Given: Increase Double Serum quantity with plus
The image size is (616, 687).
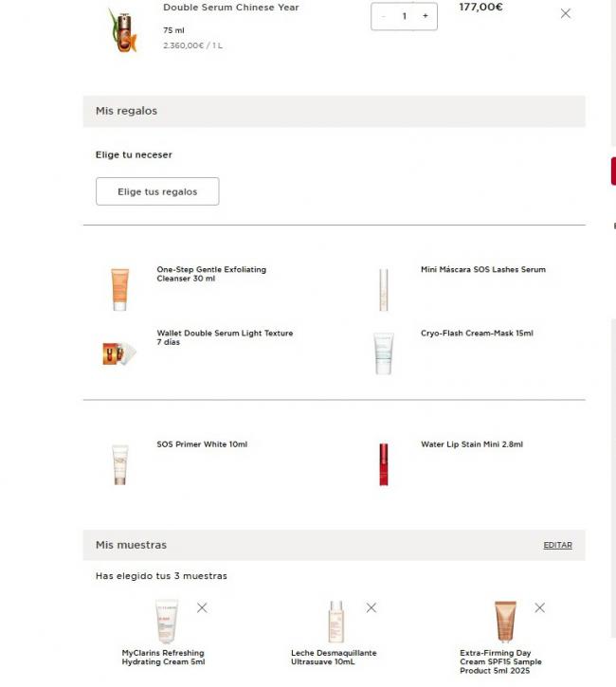Looking at the screenshot, I should coord(425,16).
